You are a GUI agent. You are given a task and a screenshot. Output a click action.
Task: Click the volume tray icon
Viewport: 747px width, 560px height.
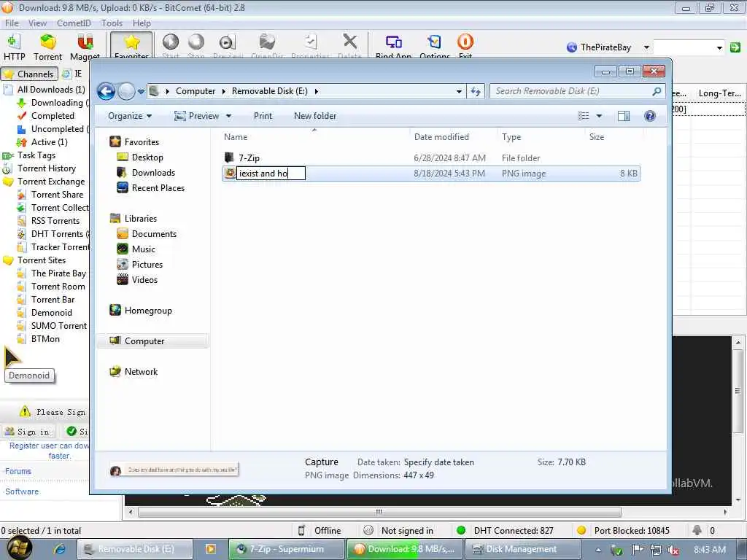673,550
